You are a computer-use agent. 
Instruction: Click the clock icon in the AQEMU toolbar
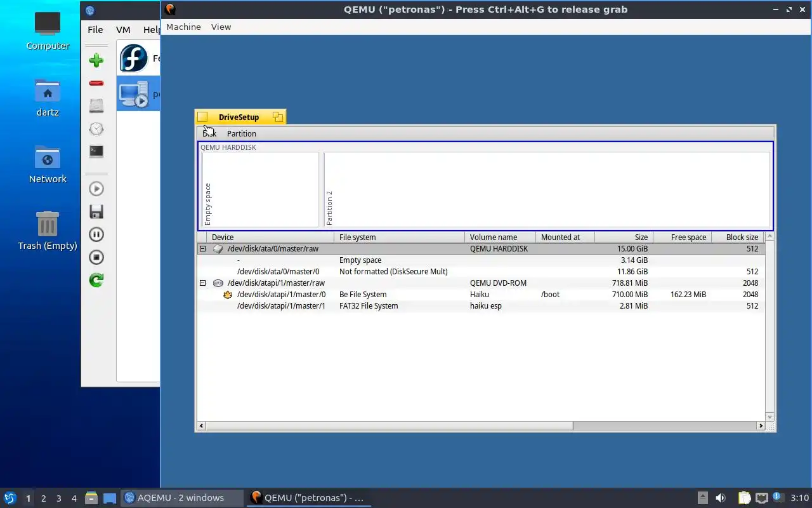coord(96,129)
